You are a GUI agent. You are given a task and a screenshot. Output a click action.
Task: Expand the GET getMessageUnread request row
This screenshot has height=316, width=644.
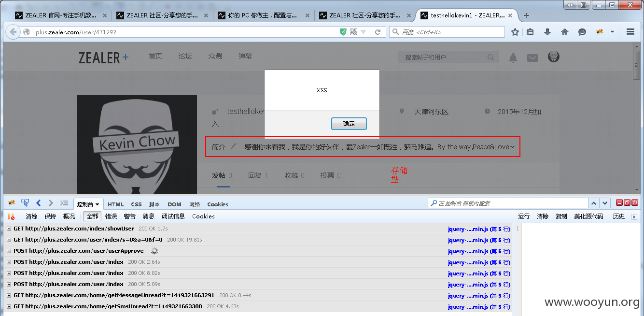(9, 295)
